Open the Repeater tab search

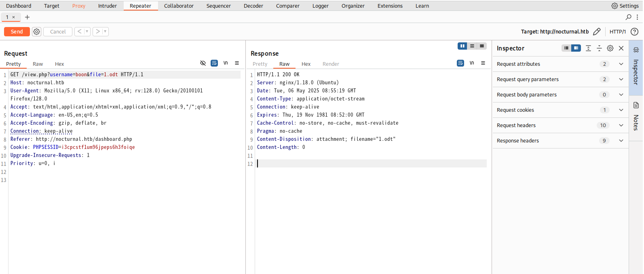628,17
